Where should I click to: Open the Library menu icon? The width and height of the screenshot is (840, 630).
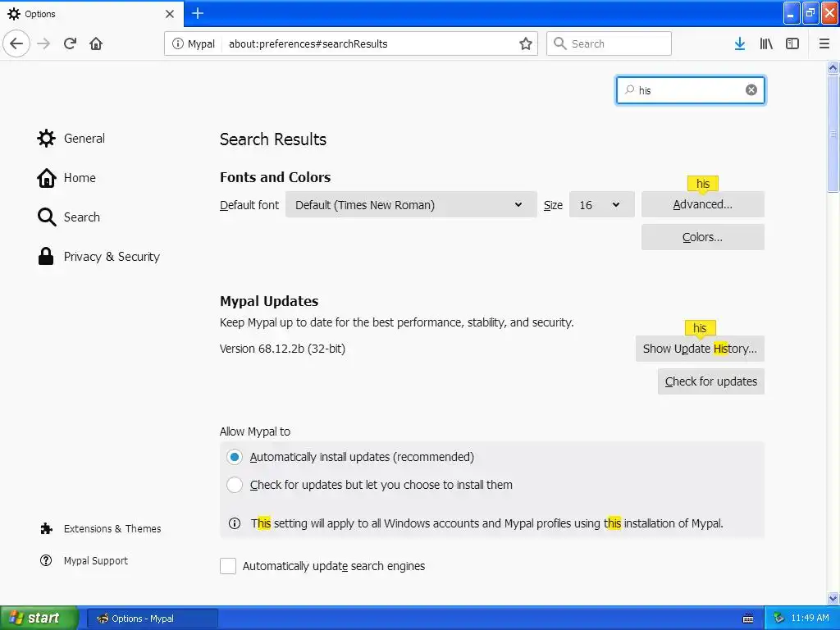click(x=766, y=43)
